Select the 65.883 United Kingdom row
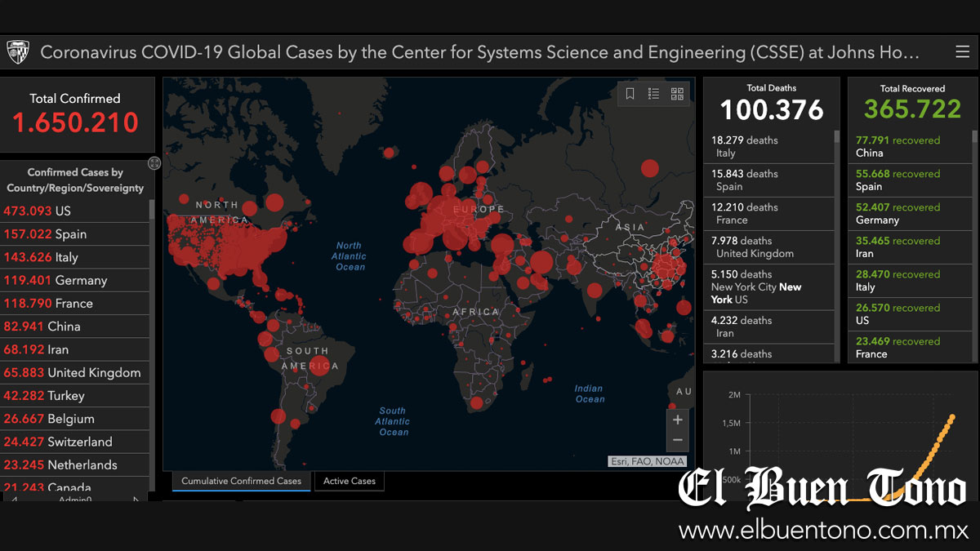Screen dimensions: 980x551 (75, 372)
